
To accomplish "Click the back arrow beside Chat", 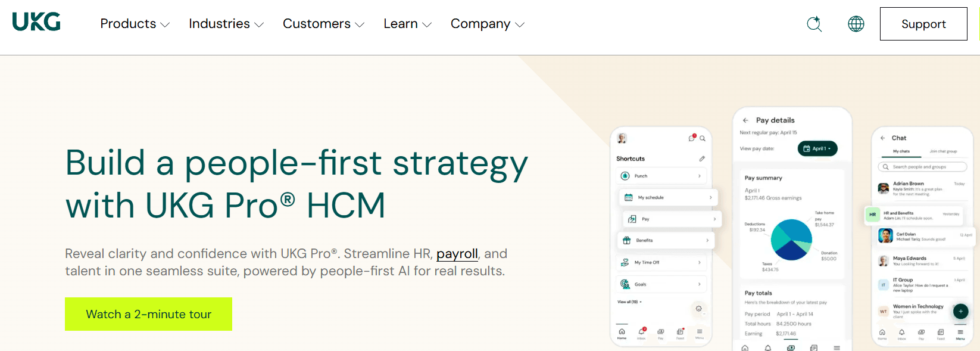I will (882, 138).
